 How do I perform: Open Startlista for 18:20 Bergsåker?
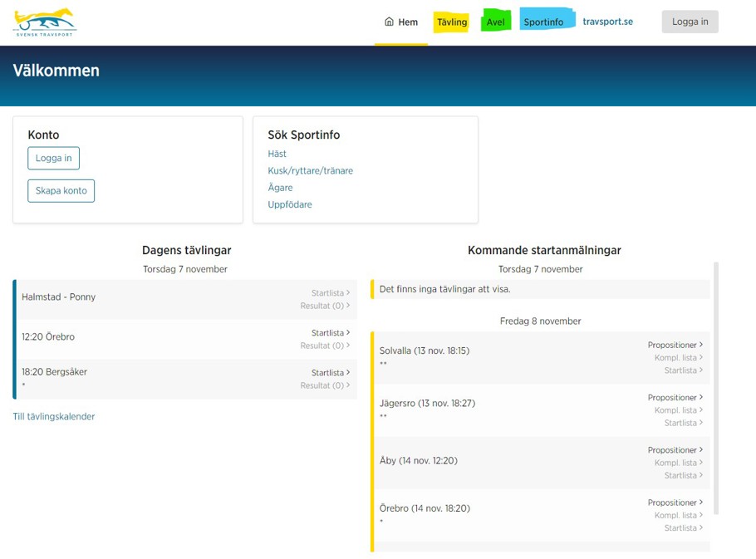coord(330,373)
